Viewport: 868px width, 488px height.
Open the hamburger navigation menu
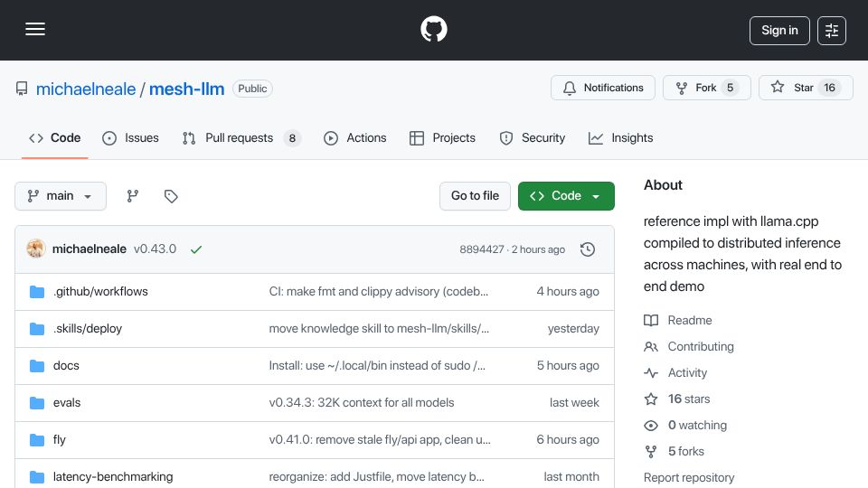[35, 29]
